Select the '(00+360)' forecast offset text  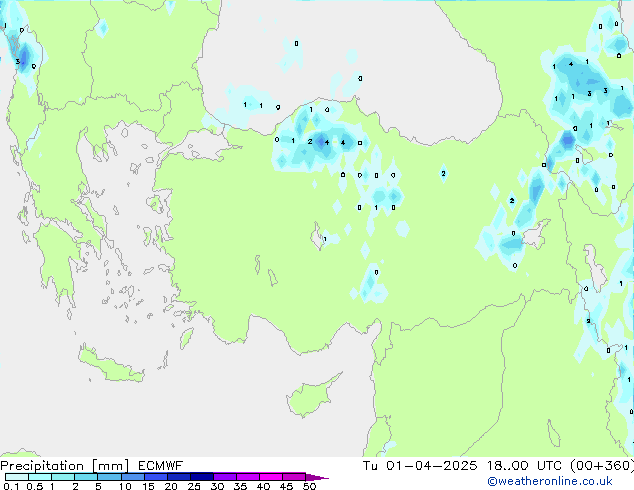coord(602,465)
